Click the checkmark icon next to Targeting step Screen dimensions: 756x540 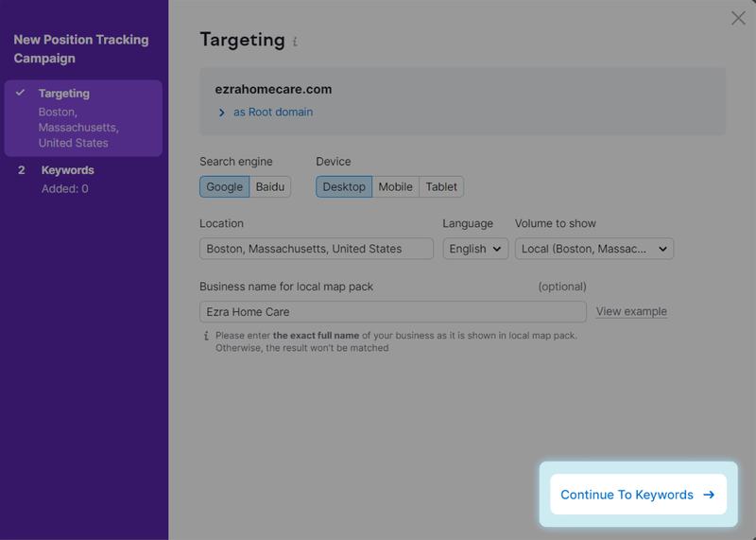pos(21,93)
